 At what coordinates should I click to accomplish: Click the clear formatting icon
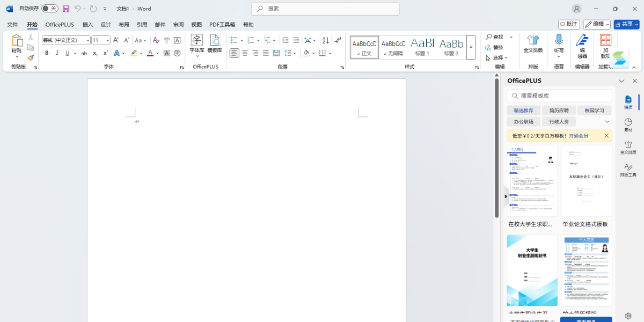[x=156, y=40]
